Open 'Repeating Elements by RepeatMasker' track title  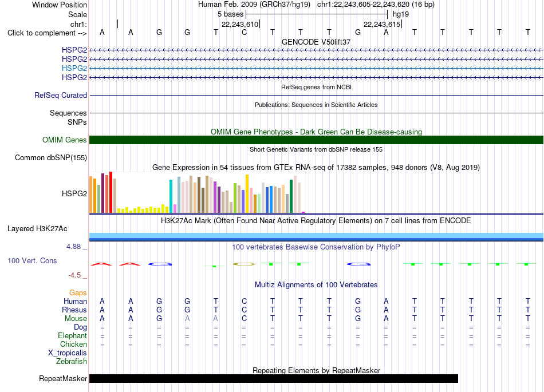coord(316,370)
